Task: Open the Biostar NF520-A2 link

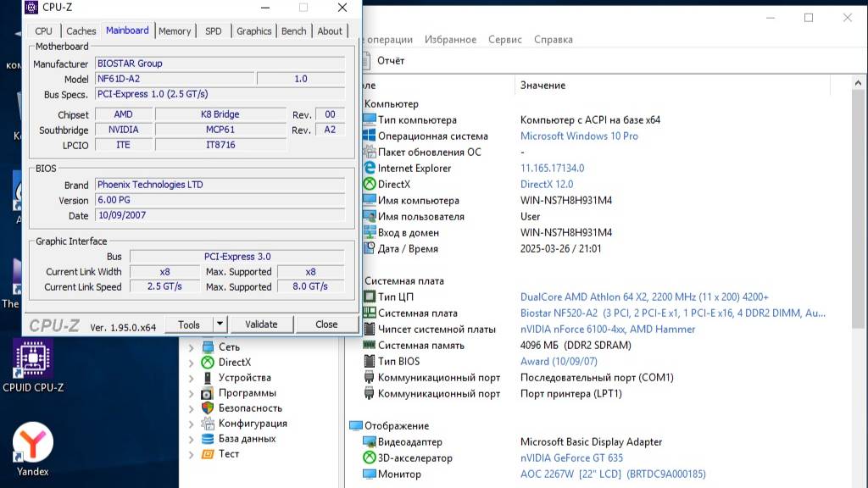Action: [672, 313]
